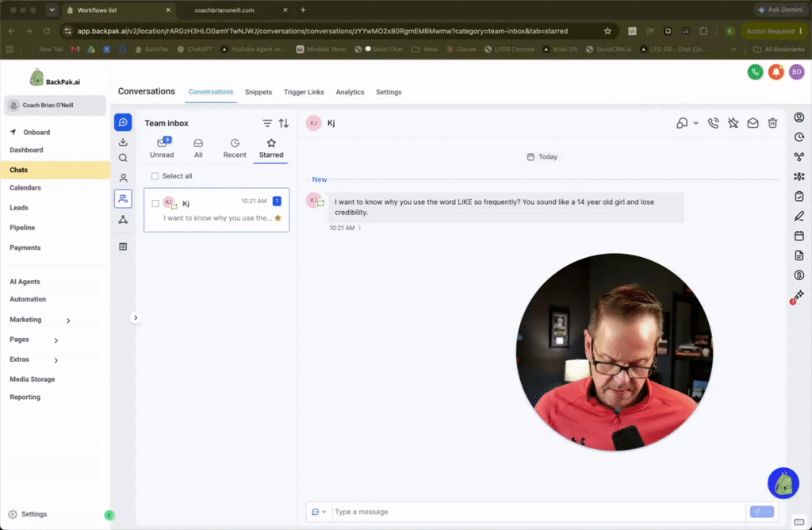
Task: Open message channel dropdown beside message box
Action: click(x=319, y=512)
